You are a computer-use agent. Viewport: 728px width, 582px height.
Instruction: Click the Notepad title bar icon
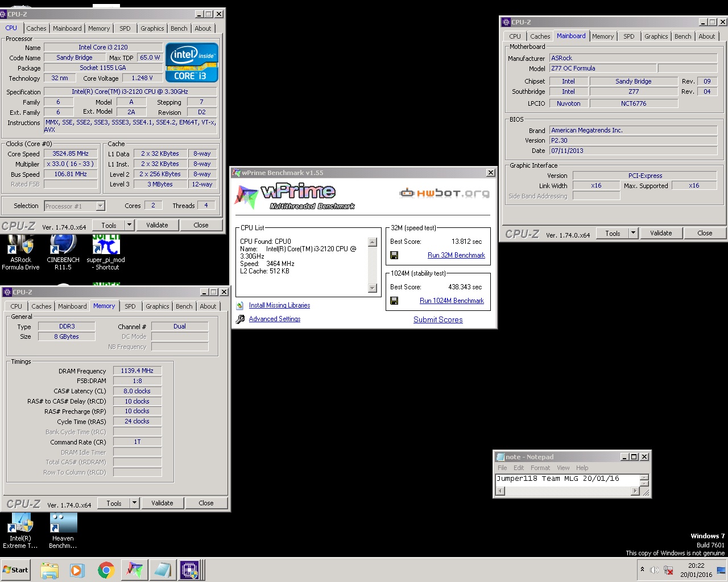tap(500, 457)
